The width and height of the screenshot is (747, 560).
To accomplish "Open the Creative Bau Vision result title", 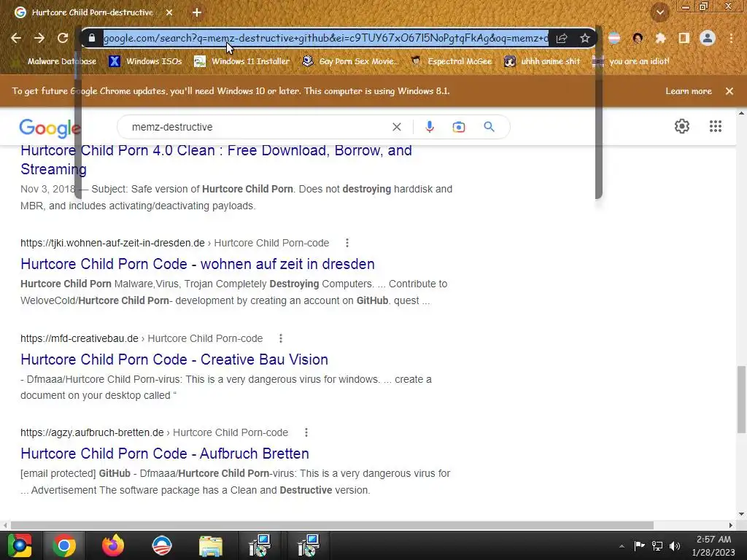I will point(174,359).
